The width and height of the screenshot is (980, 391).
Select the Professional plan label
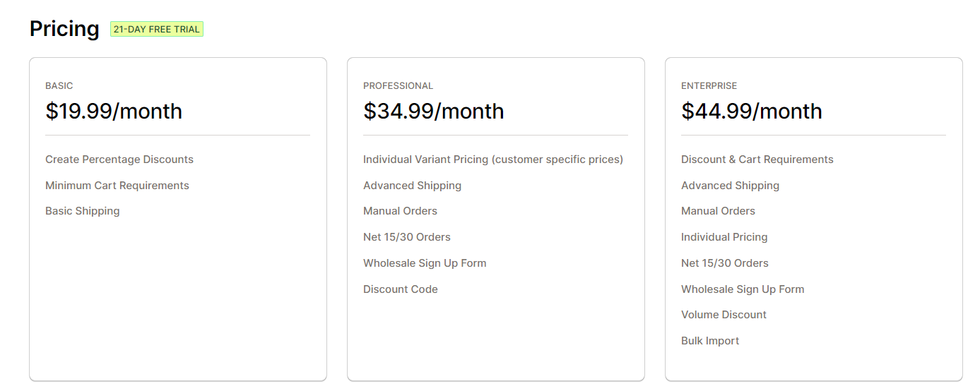pos(399,85)
